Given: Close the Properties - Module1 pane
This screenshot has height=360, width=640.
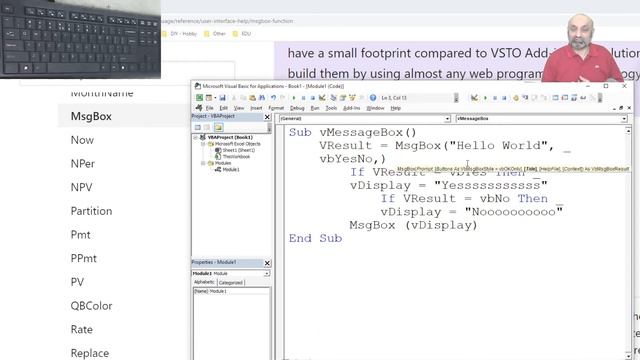Looking at the screenshot, I should click(x=267, y=263).
